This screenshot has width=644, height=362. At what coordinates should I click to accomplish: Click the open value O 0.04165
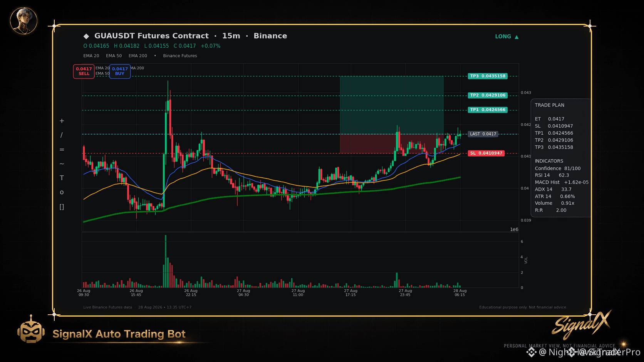pos(96,46)
